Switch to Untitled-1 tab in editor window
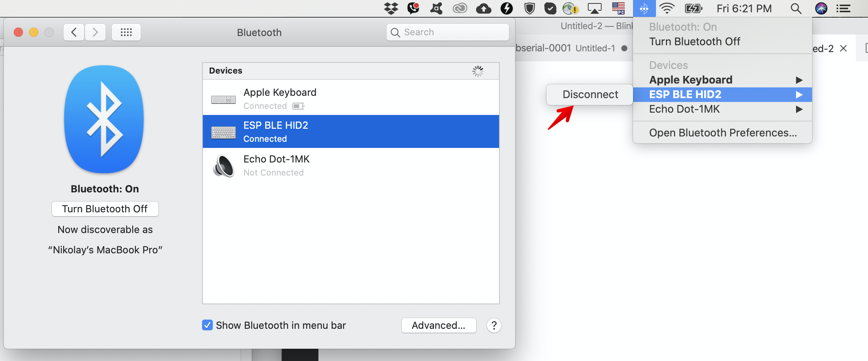The height and width of the screenshot is (361, 868). pos(595,48)
